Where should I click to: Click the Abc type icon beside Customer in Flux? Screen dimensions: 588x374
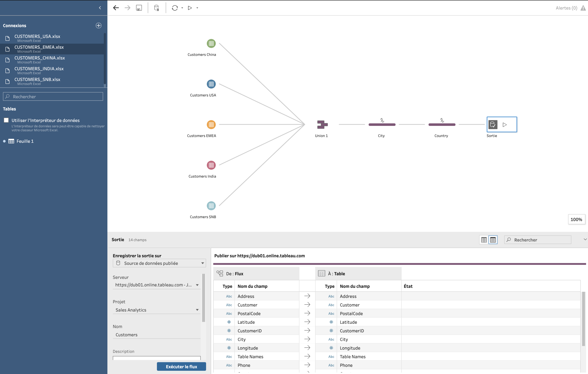tap(229, 305)
